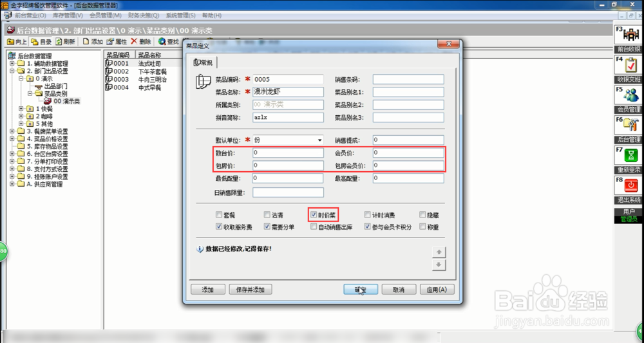Image resolution: width=644 pixels, height=343 pixels.
Task: Open the 财务决策(Q) menu
Action: (x=144, y=15)
